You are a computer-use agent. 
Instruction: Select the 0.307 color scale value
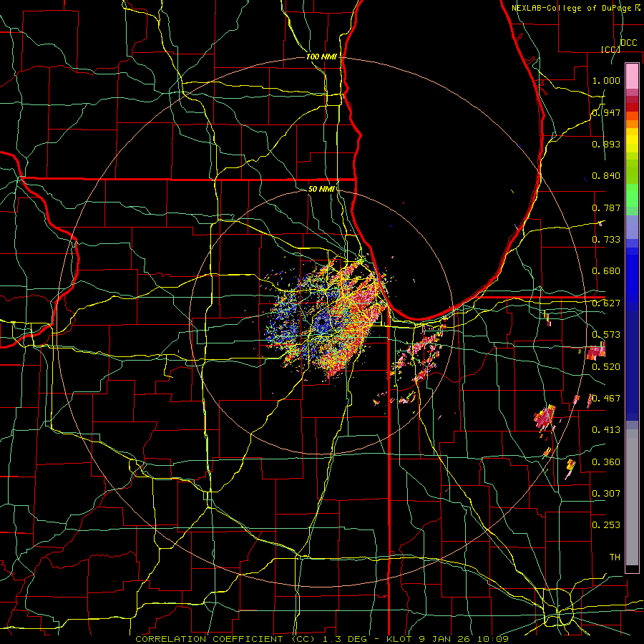coord(606,493)
